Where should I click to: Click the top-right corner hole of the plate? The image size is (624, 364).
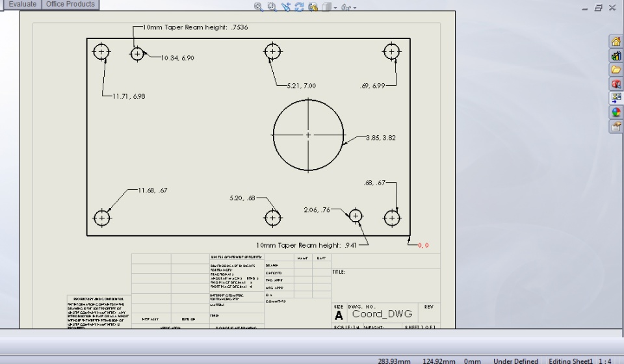(391, 51)
